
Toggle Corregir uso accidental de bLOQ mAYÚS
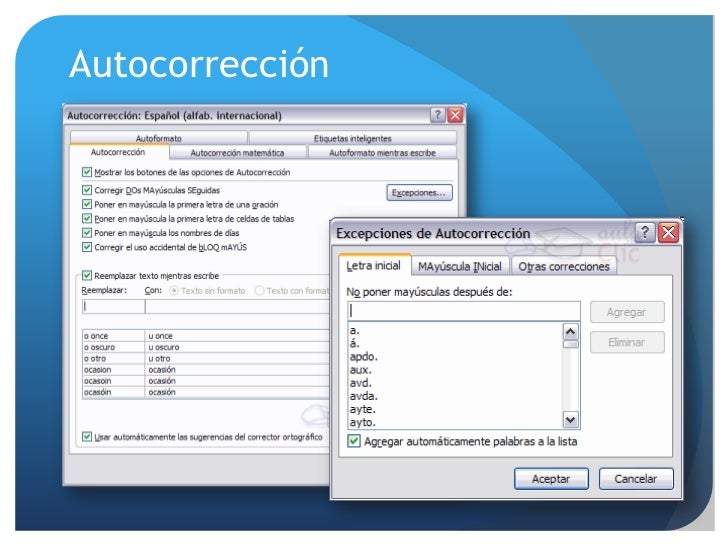coord(87,247)
